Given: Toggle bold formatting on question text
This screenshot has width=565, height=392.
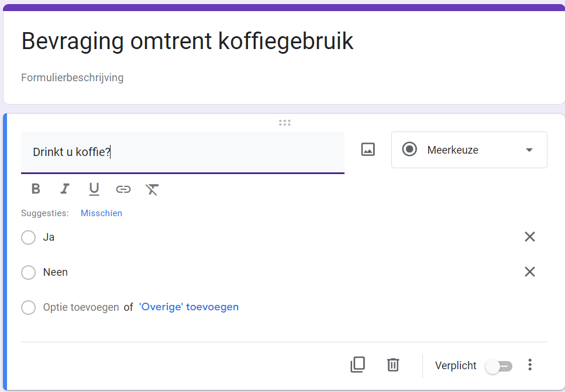Looking at the screenshot, I should [x=36, y=189].
